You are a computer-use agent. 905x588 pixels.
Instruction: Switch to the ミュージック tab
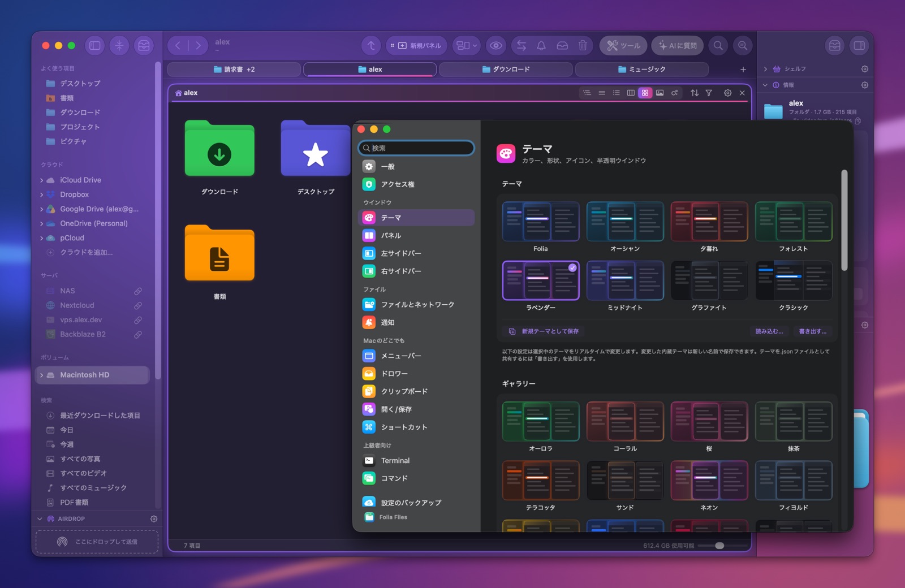coord(641,70)
